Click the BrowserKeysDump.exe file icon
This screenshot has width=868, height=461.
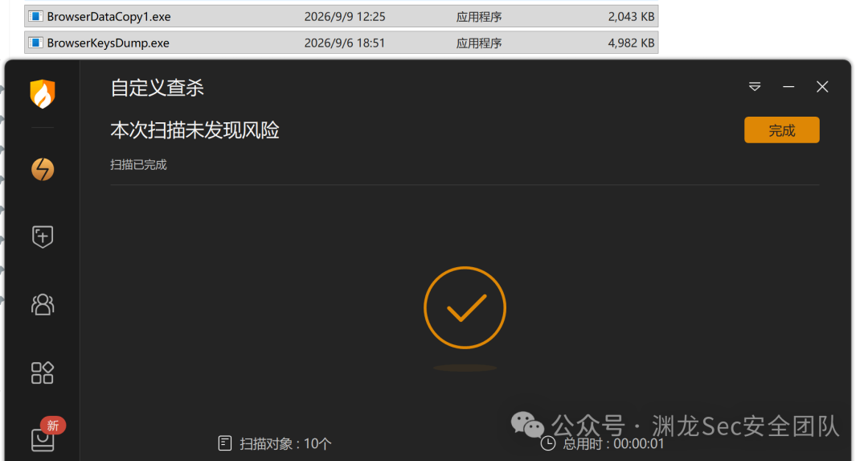(35, 42)
